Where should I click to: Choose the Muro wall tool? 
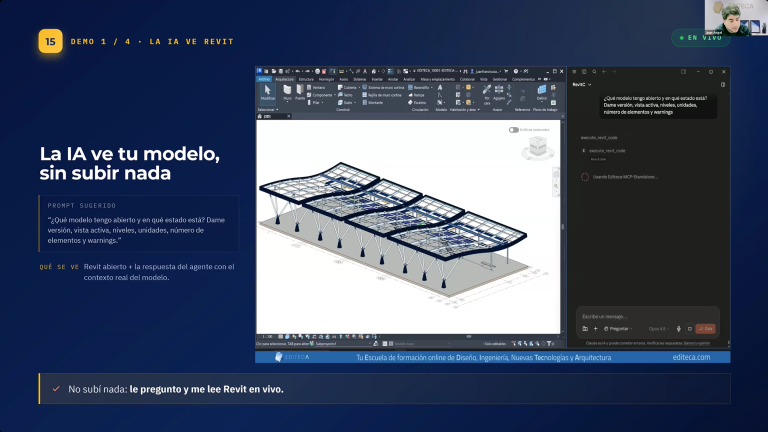pyautogui.click(x=287, y=93)
